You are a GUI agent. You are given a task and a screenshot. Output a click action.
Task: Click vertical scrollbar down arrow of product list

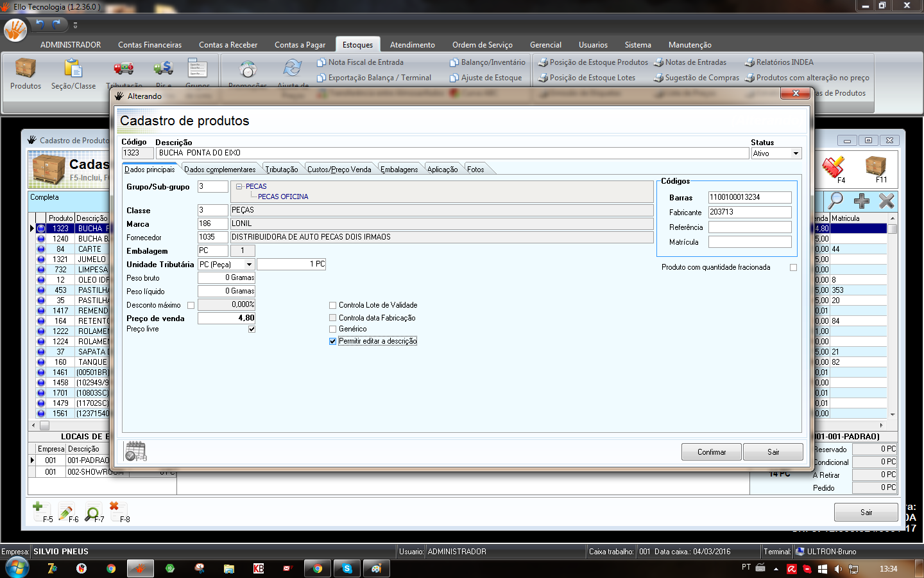[892, 414]
